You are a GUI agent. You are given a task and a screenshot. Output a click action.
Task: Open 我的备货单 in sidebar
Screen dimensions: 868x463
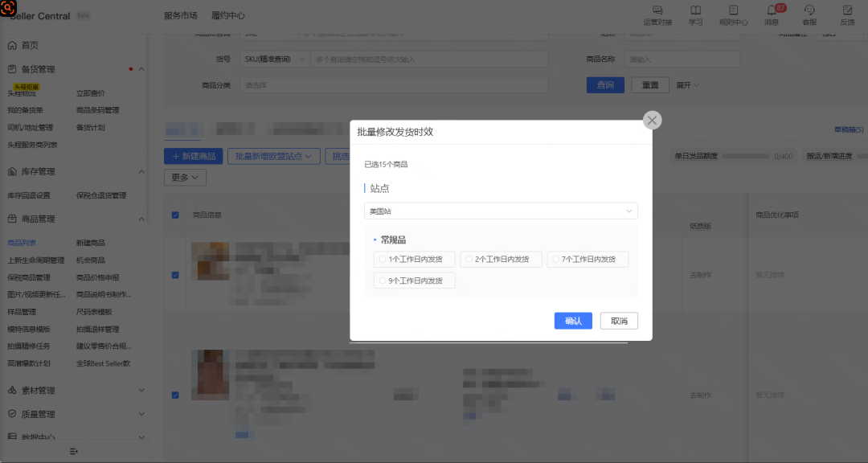coord(25,110)
